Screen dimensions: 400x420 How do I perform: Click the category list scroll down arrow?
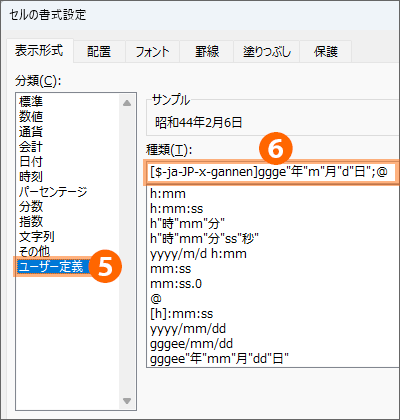[127, 401]
